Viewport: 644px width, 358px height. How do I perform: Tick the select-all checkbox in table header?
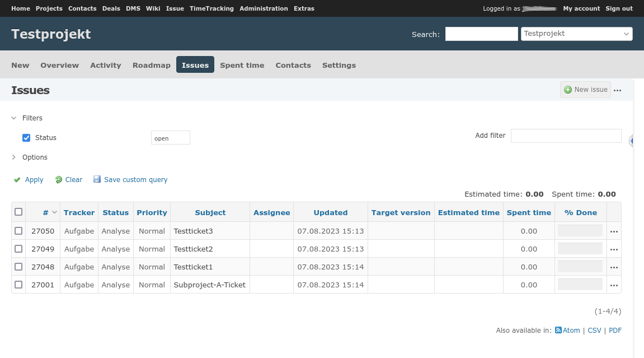pos(18,212)
